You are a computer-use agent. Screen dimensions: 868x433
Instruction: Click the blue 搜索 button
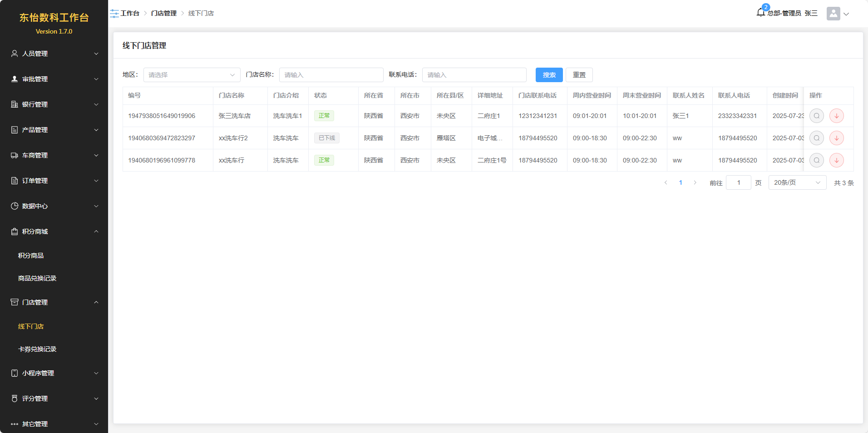tap(549, 75)
